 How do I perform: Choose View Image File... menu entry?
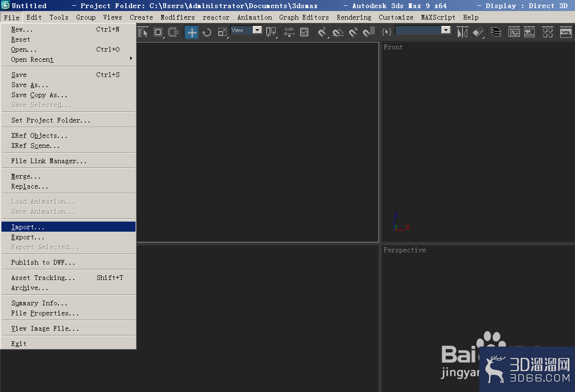(68, 328)
